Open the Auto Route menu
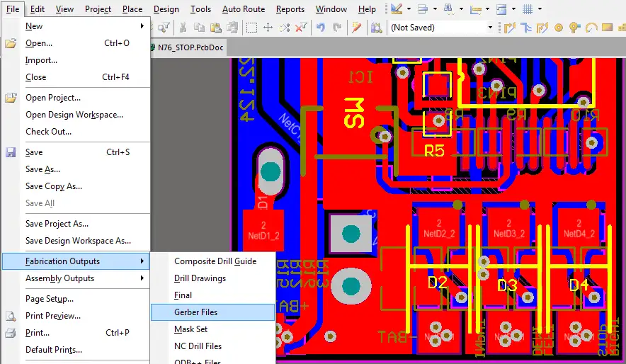 [x=244, y=8]
